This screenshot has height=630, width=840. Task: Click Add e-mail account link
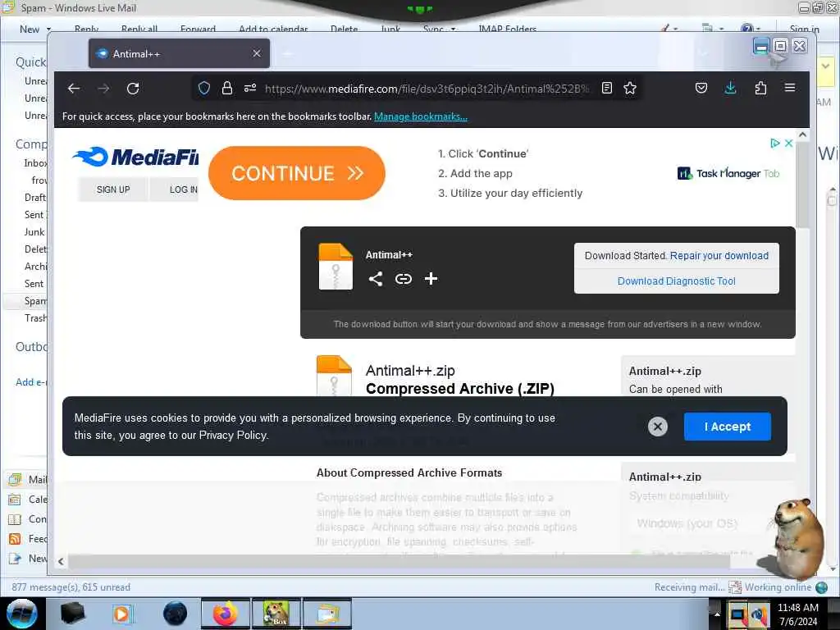pos(31,382)
